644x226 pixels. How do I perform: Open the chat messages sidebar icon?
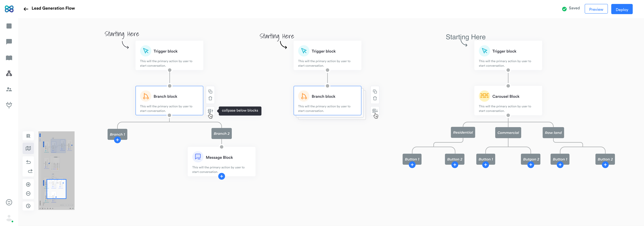pos(9,42)
